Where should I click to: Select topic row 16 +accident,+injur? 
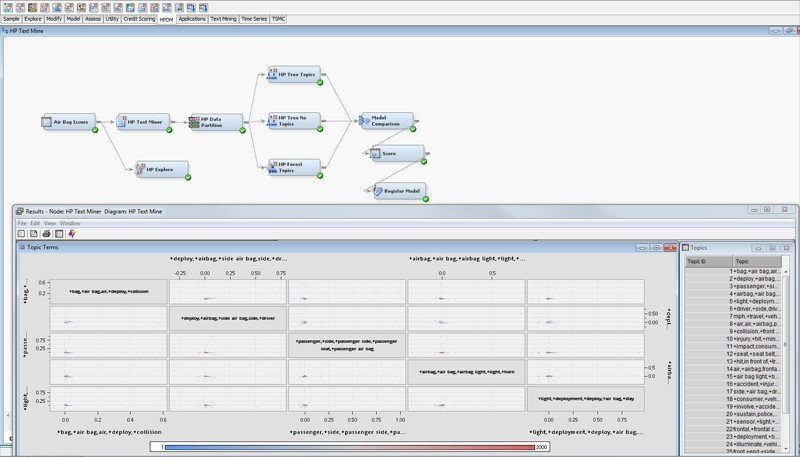coord(733,384)
